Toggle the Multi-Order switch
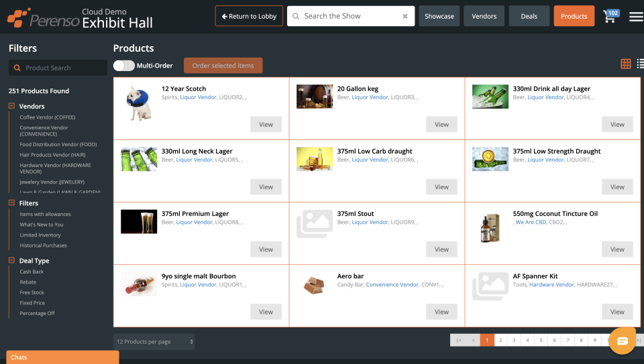 [x=123, y=66]
